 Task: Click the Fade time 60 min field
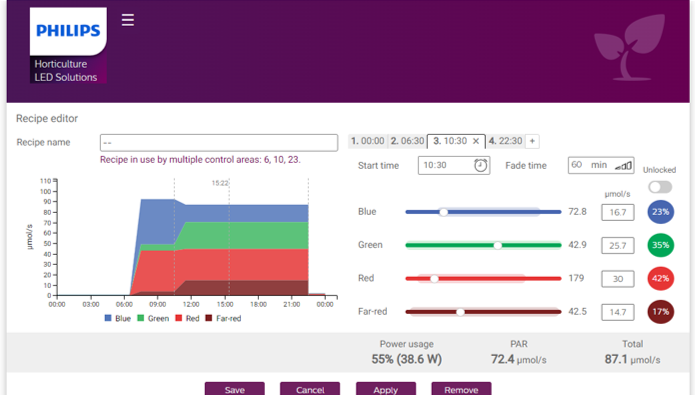pos(601,165)
